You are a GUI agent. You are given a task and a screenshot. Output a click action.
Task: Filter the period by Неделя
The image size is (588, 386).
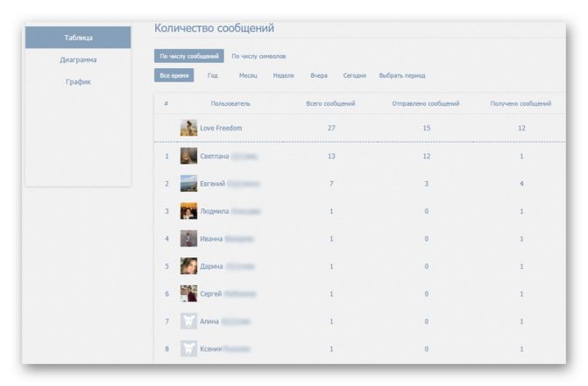(283, 75)
